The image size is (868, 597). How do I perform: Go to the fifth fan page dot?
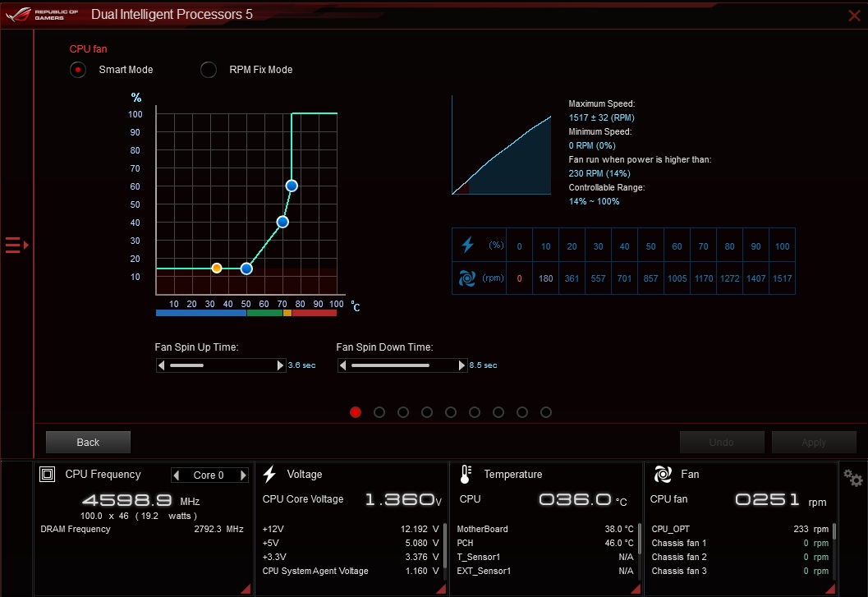pos(451,412)
